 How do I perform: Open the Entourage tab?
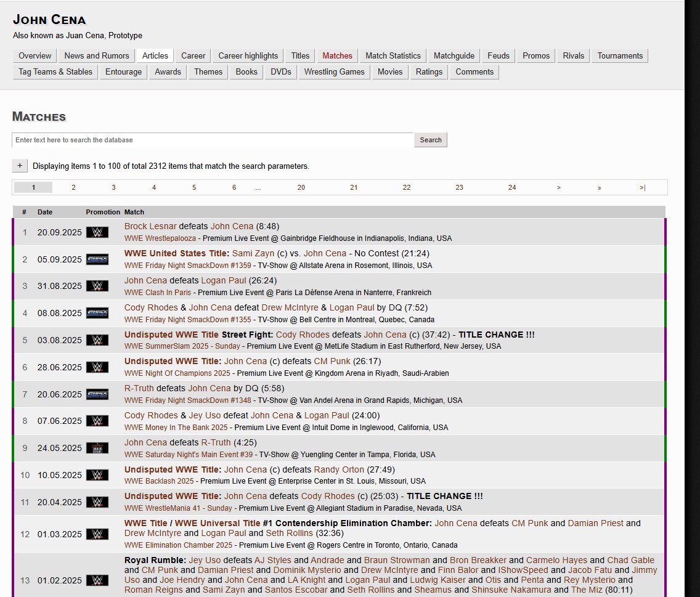click(123, 72)
